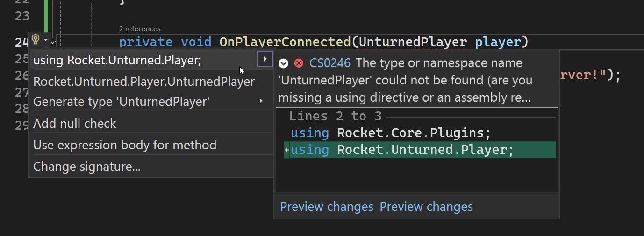Click the leftmost Preview changes link

(327, 207)
